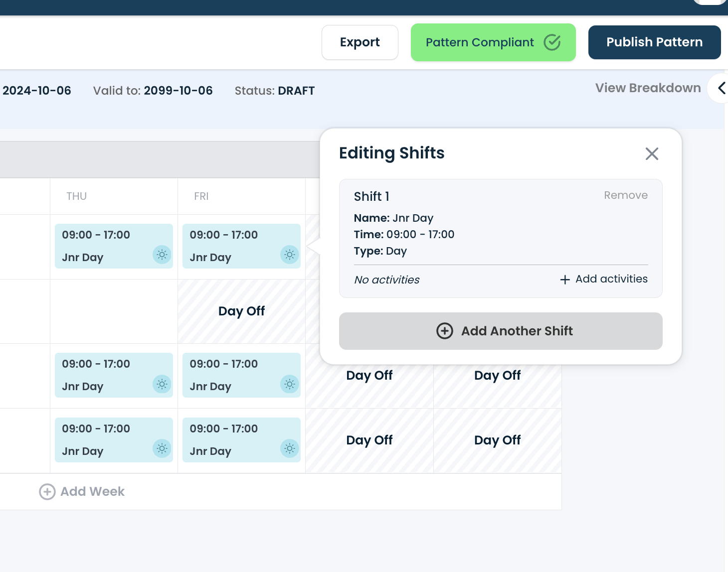Click the checkmark icon in Pattern Compliant

coord(552,42)
